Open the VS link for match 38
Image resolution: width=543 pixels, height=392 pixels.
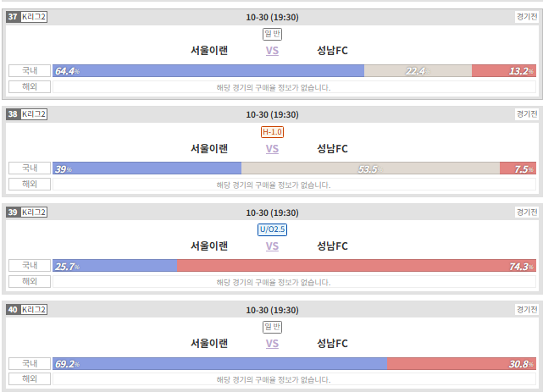click(x=272, y=149)
